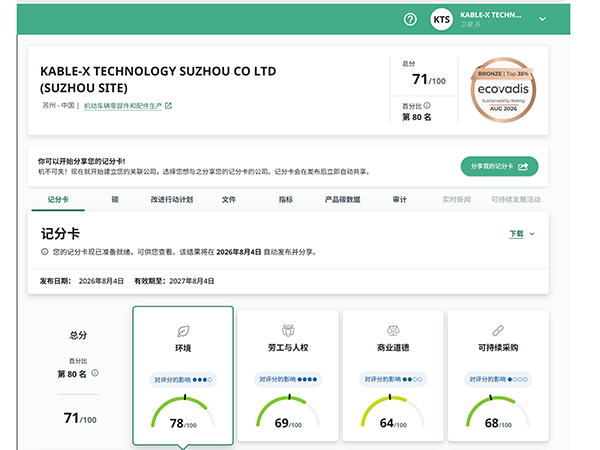Click the info icon beside 第 80 名 in 总分 panel
Viewport: 600px width, 450px height.
coord(95,373)
